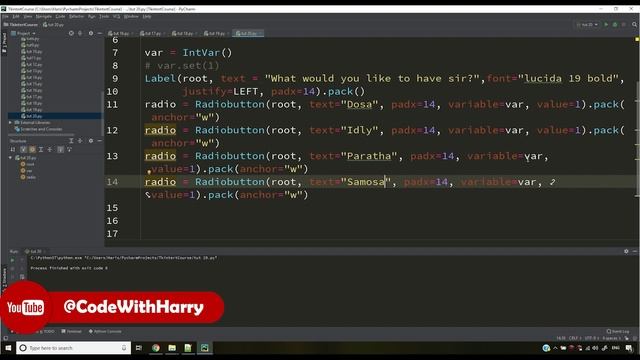Open the Refactor menu

pos(76,16)
